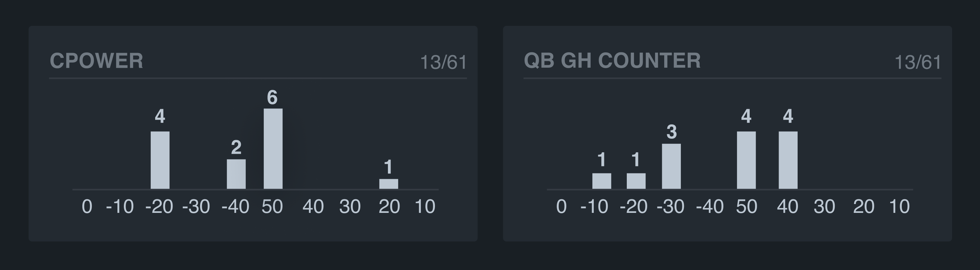980x270 pixels.
Task: Click the QB GH COUNTER panel title
Action: coord(612,61)
